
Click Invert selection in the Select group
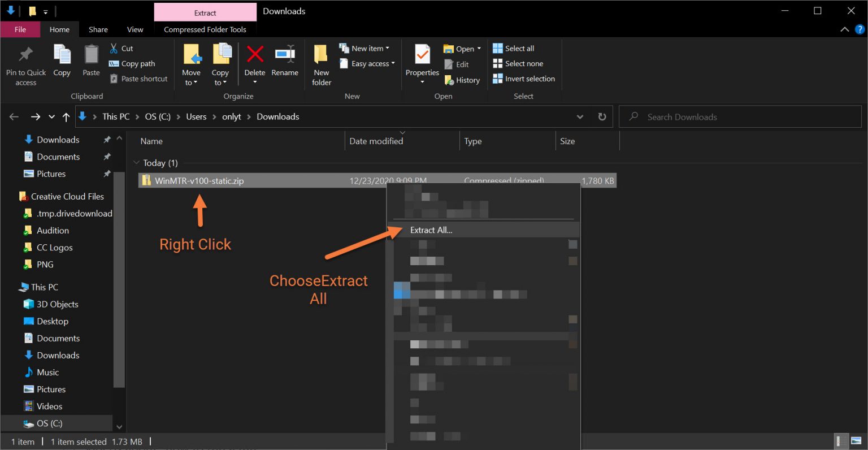[x=523, y=79]
